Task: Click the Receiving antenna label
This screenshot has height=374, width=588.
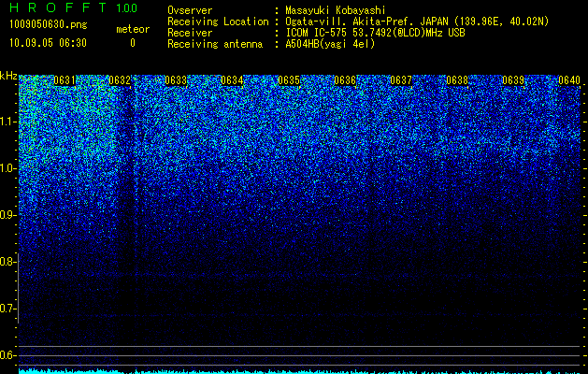Action: point(215,44)
